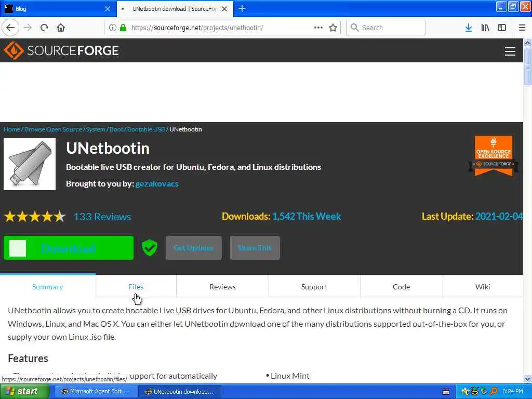Viewport: 532px width, 399px height.
Task: Open the 133 Reviews link
Action: [102, 217]
